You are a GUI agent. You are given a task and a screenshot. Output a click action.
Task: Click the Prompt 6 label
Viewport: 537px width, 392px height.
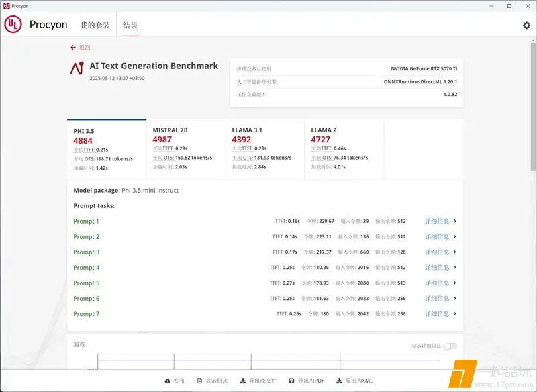[87, 298]
